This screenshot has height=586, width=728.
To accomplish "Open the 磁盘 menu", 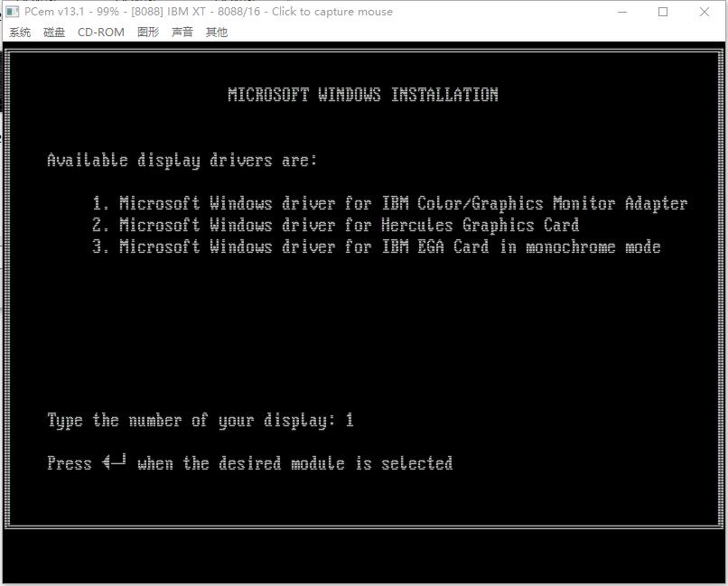I will 54,32.
